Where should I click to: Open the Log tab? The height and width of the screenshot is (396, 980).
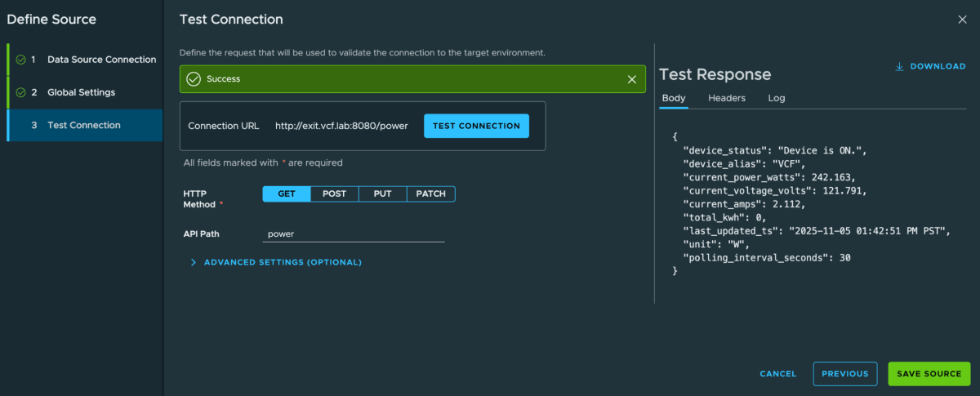pyautogui.click(x=776, y=98)
